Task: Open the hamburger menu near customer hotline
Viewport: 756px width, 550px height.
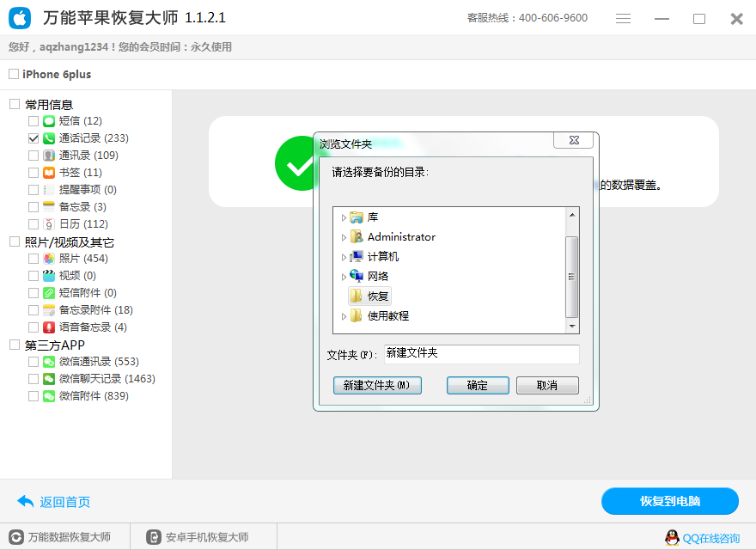Action: 622,17
